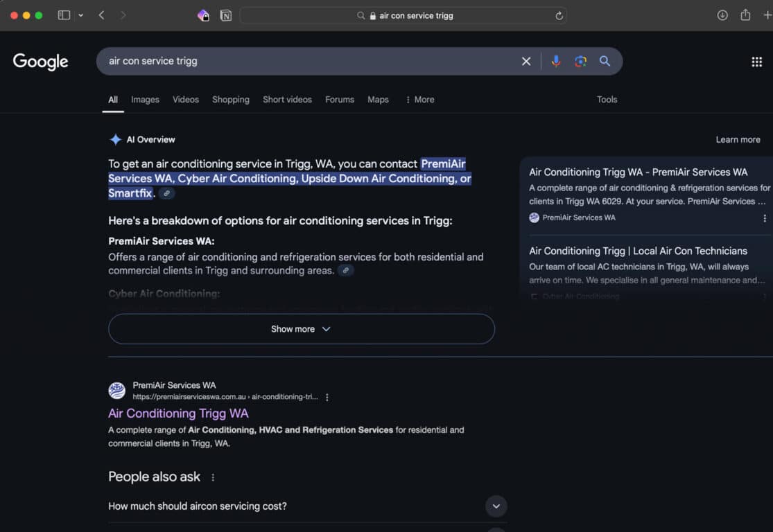Switch to the Maps tab
Image resolution: width=773 pixels, height=532 pixels.
coord(378,100)
